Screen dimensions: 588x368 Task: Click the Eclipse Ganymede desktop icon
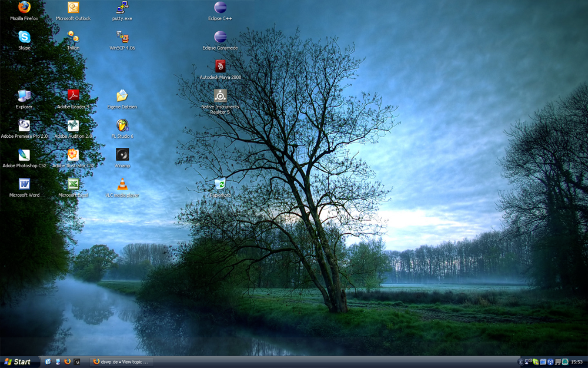click(x=220, y=41)
